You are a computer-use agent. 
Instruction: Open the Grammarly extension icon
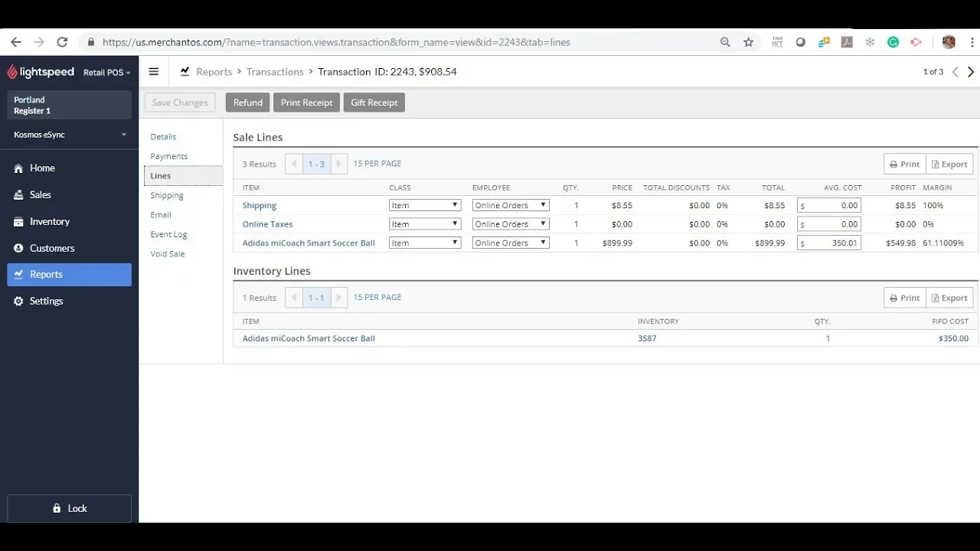[893, 42]
